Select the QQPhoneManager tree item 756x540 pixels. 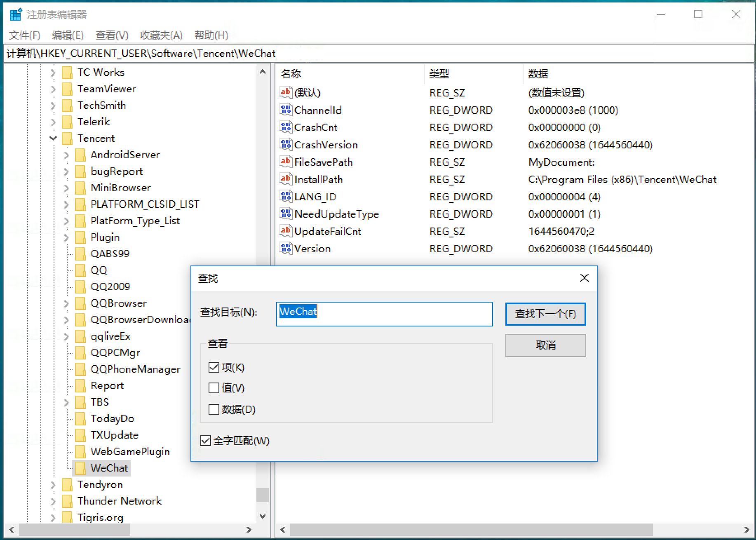pos(135,369)
